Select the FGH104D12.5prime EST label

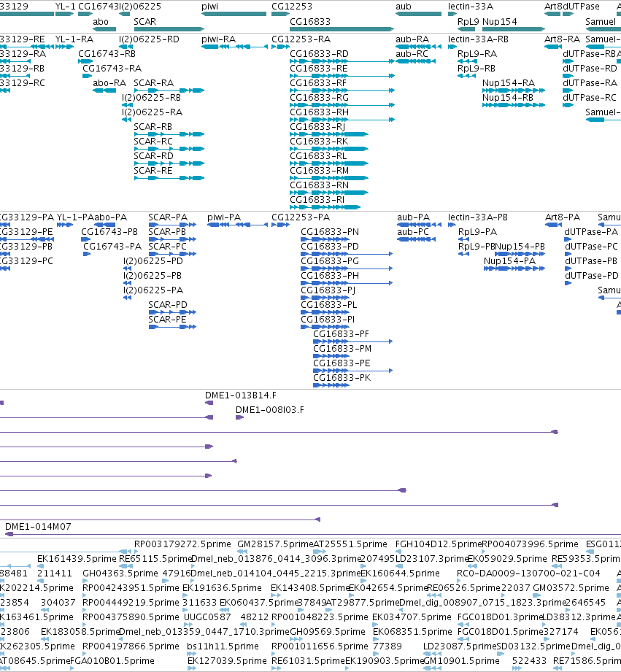pos(439,544)
